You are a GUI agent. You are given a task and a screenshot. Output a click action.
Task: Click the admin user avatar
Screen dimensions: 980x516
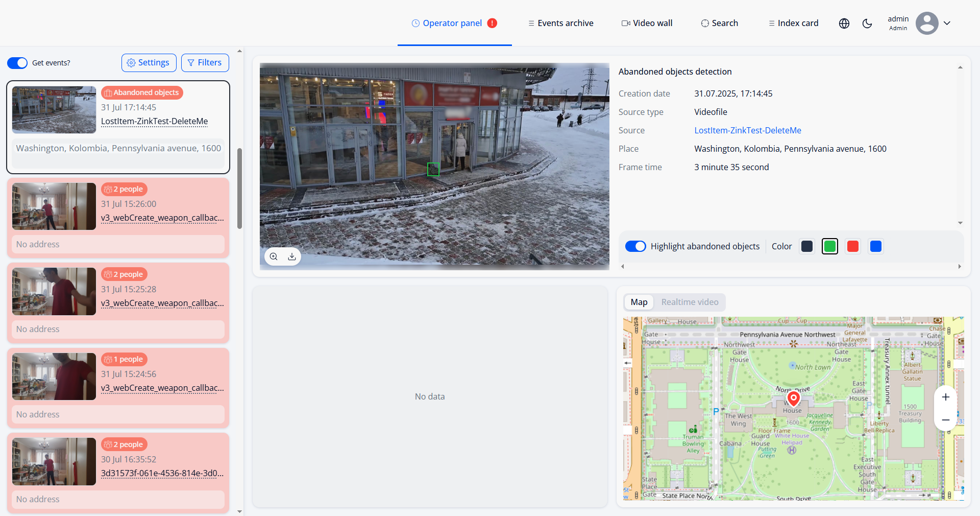point(926,24)
